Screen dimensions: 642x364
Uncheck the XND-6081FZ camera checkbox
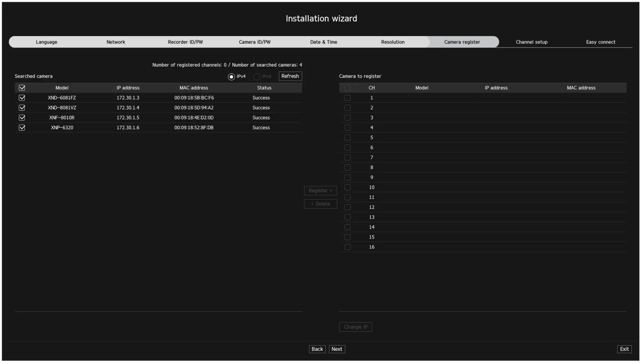click(22, 98)
